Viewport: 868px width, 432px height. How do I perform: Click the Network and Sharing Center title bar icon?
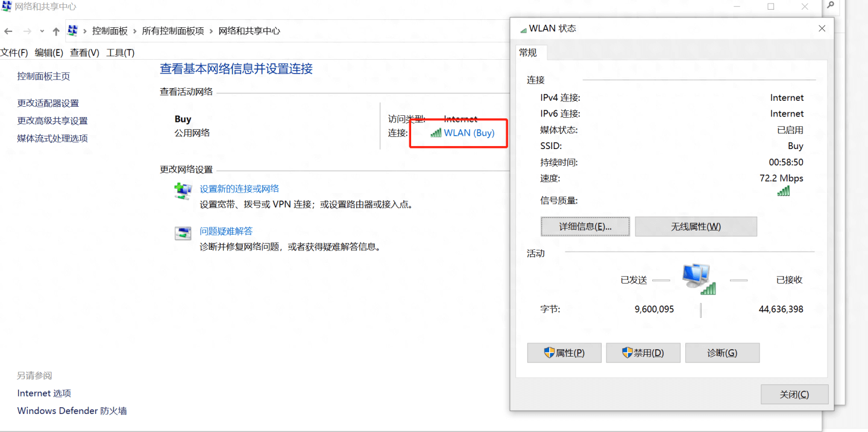tap(6, 7)
